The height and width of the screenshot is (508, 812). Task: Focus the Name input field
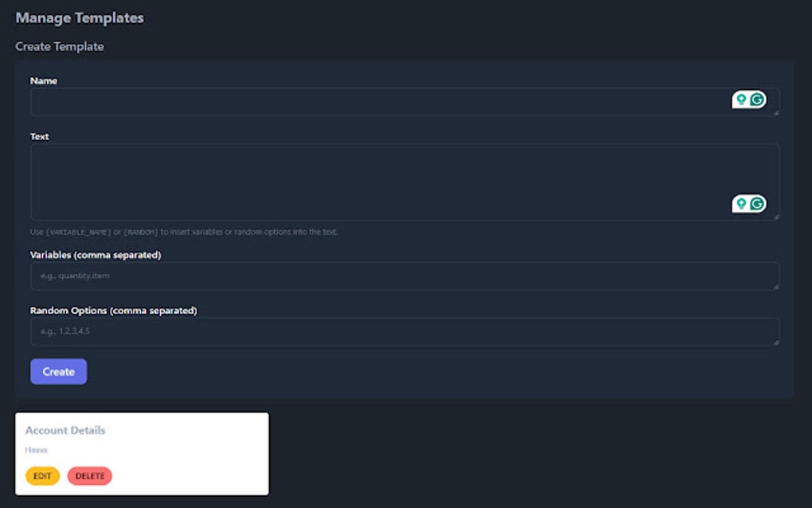[405, 102]
